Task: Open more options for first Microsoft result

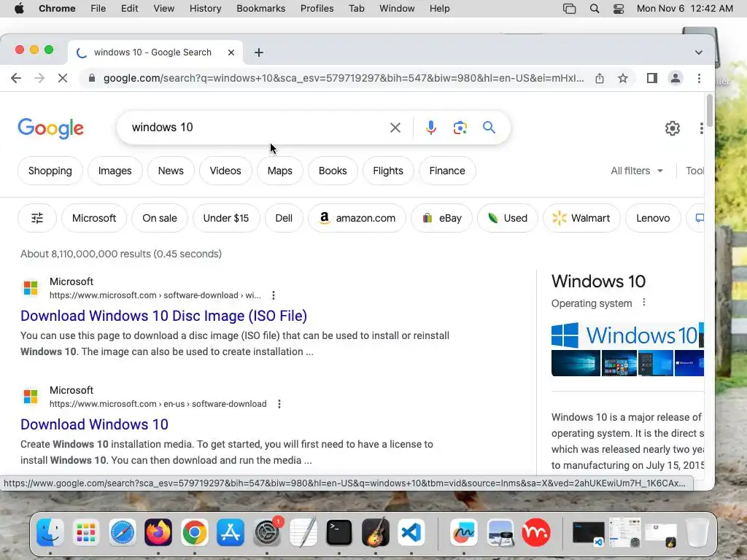Action: point(274,295)
